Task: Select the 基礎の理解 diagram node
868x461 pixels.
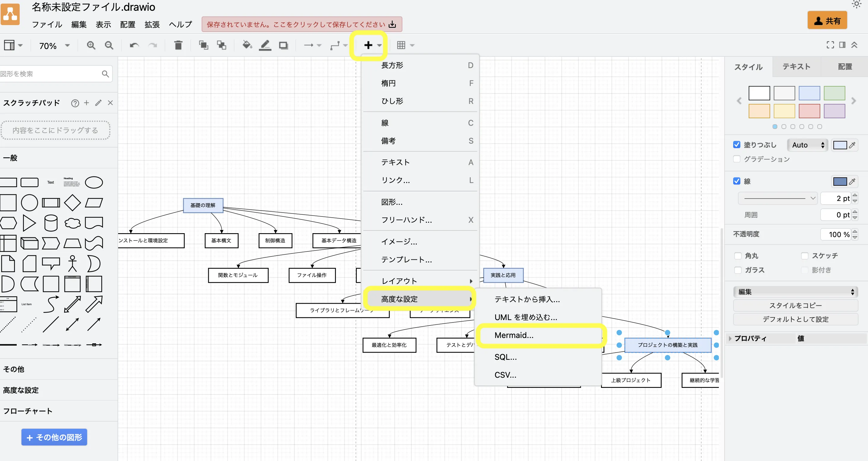Action: [203, 205]
